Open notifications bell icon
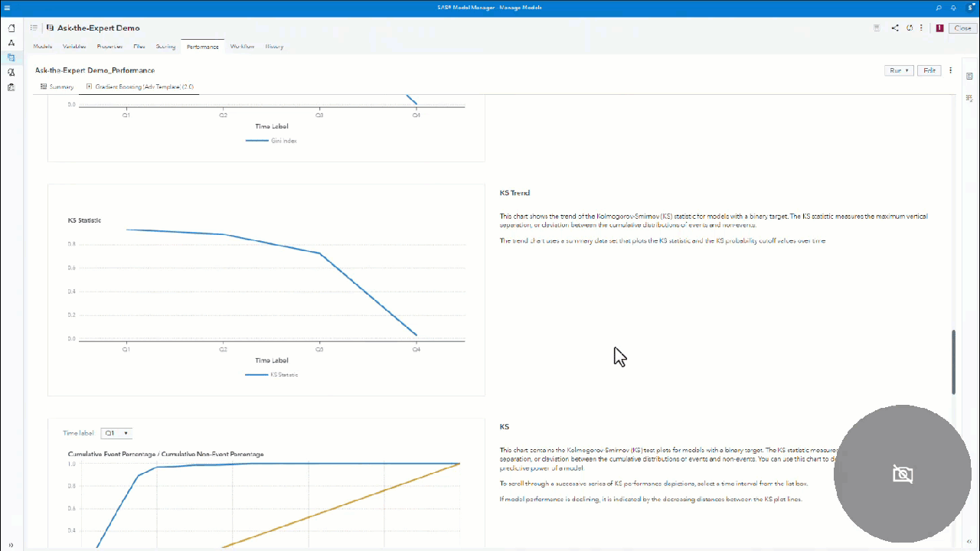Viewport: 980px width, 551px height. (x=953, y=8)
